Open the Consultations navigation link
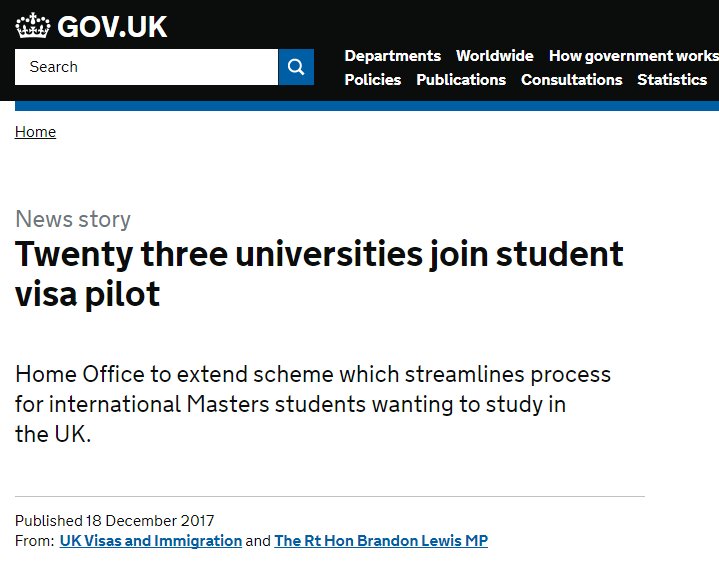The height and width of the screenshot is (581, 719). click(571, 80)
